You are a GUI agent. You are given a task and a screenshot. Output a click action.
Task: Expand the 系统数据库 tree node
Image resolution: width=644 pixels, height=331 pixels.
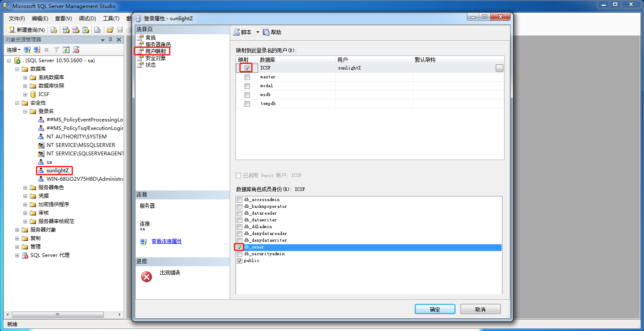(25, 77)
